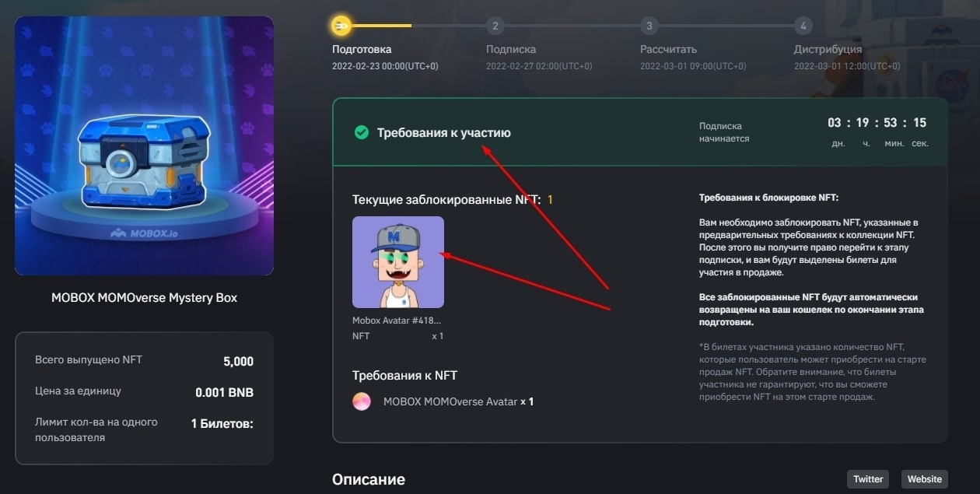Select the step 3 Рассчитать circle

[x=649, y=26]
